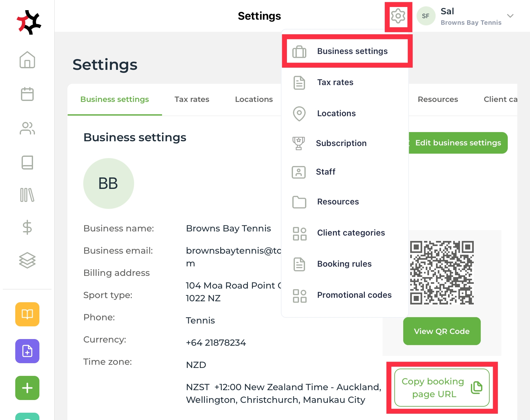Viewport: 530px width, 420px height.
Task: Select Subscription in dropdown menu
Action: tap(341, 143)
